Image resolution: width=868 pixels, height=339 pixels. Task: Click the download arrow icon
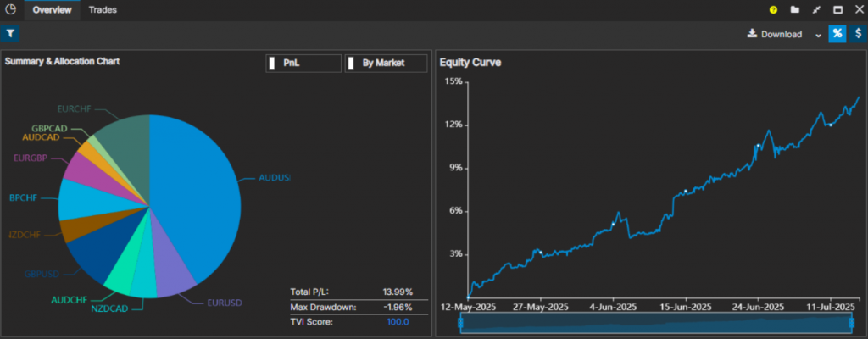[752, 34]
